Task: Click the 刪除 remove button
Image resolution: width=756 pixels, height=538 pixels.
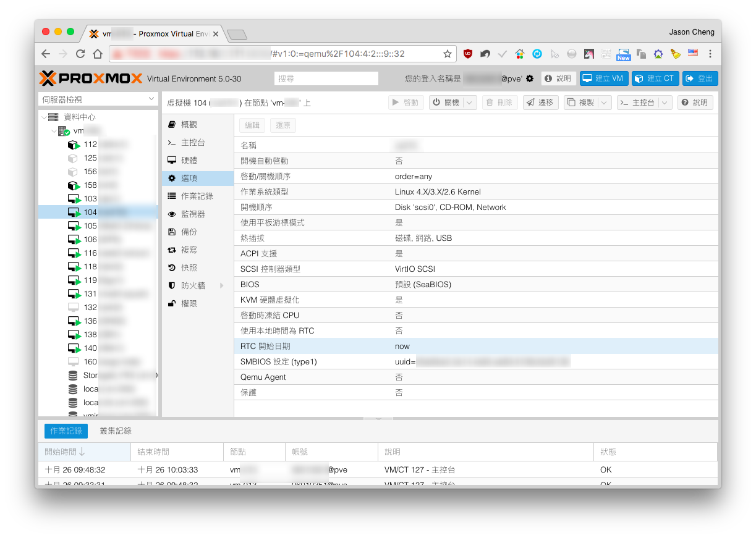Action: point(499,103)
